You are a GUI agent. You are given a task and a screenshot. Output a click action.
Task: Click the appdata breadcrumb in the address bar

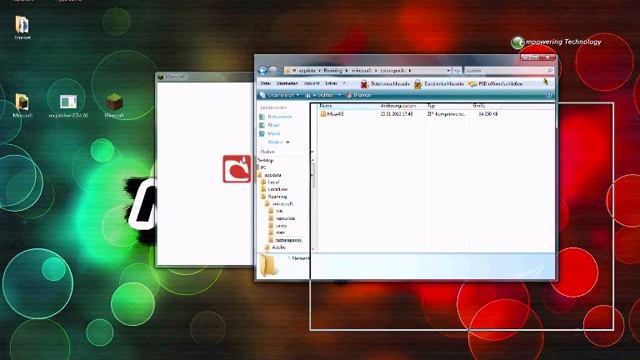[307, 71]
